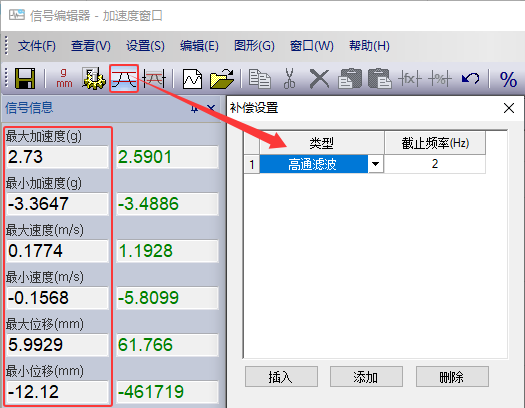Open the 图形(G) menu

tap(254, 46)
